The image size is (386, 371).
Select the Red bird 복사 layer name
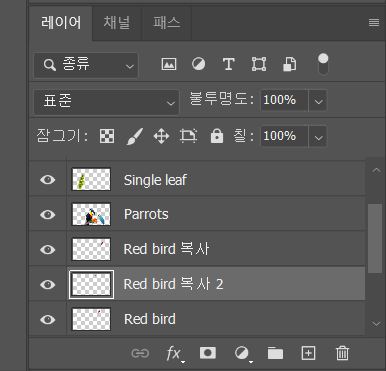(x=166, y=249)
